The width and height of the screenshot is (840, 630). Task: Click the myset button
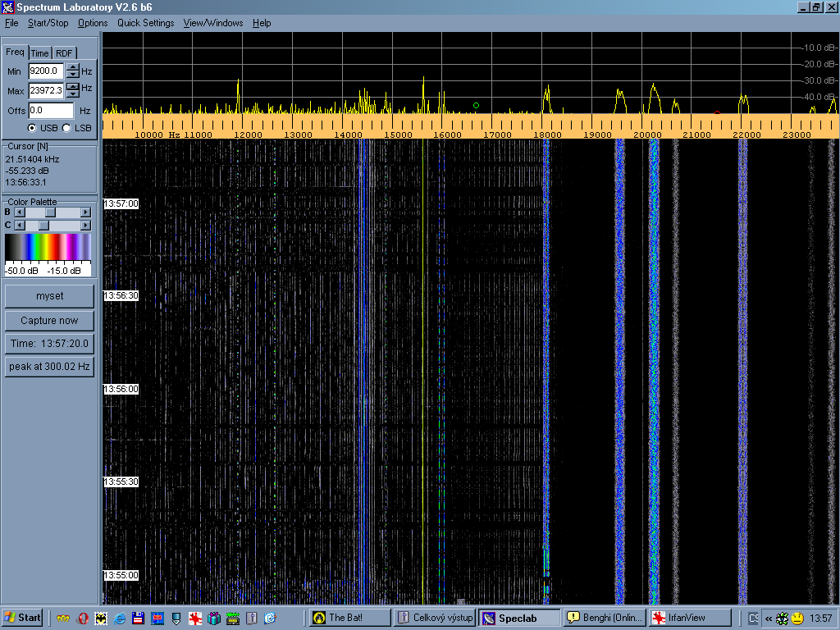click(49, 296)
